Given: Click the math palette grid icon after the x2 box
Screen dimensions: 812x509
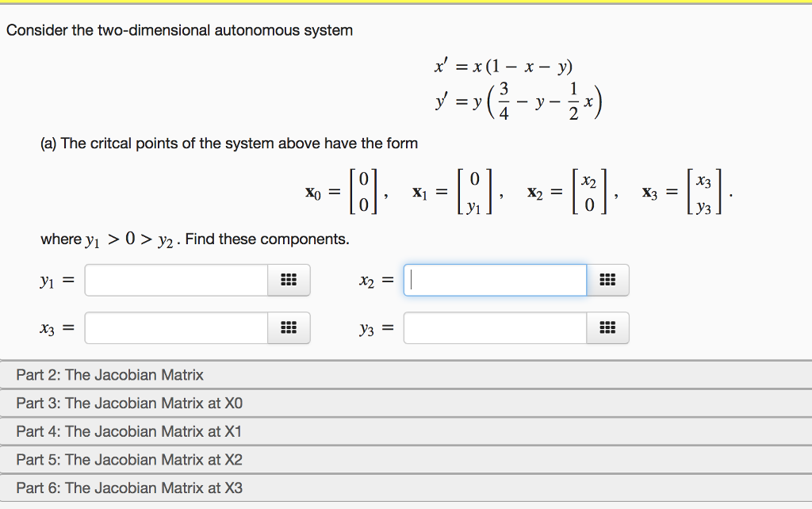Looking at the screenshot, I should coord(608,279).
